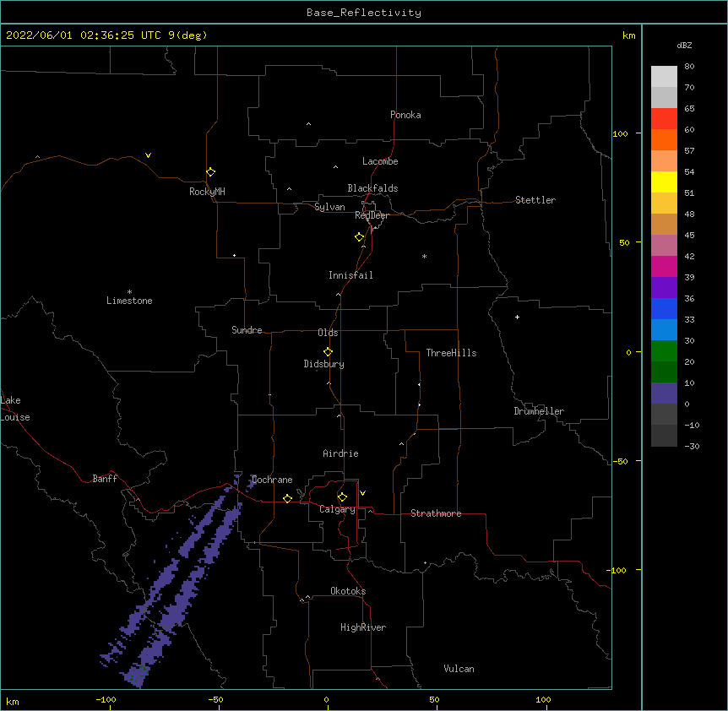
Task: Click the dBZ legend heading
Action: (684, 45)
